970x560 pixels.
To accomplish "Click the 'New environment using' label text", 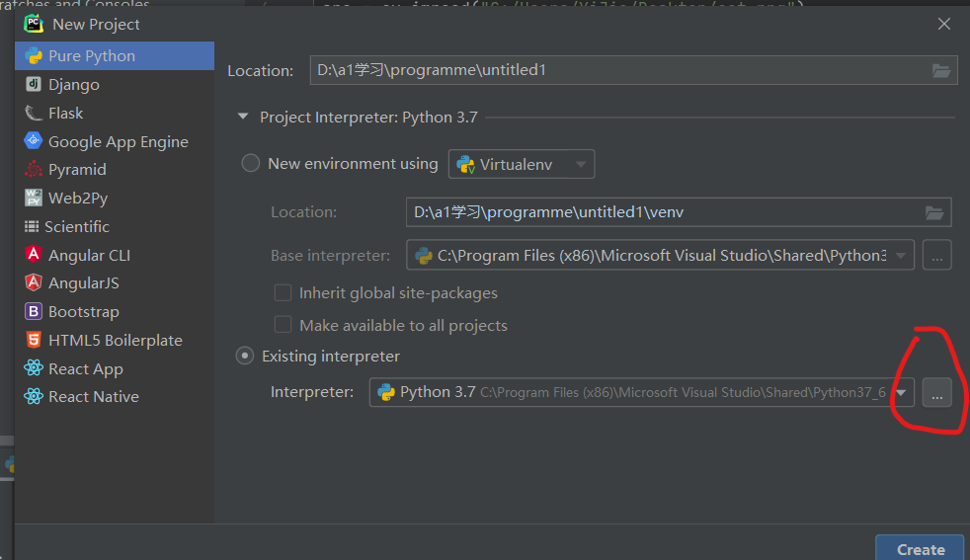I will pyautogui.click(x=353, y=164).
